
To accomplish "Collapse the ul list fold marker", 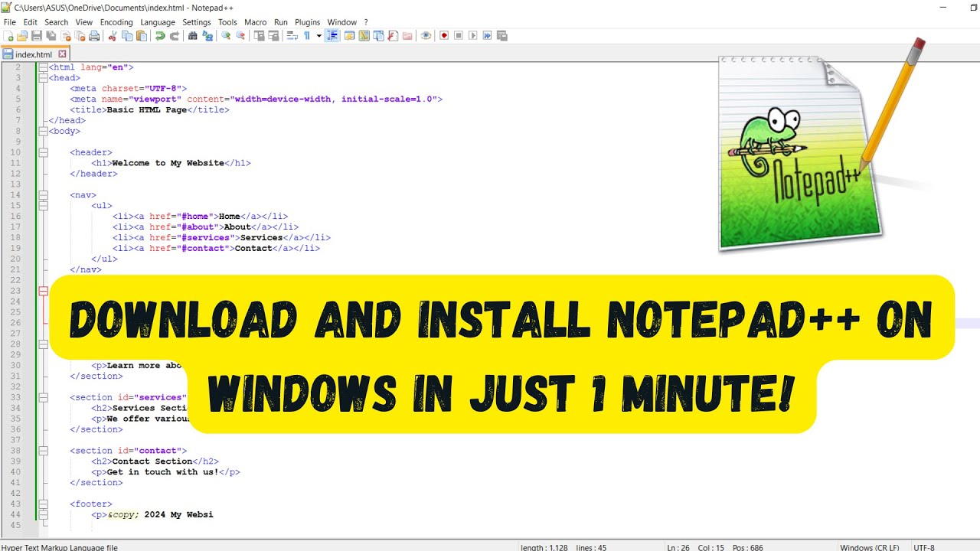I will (43, 206).
